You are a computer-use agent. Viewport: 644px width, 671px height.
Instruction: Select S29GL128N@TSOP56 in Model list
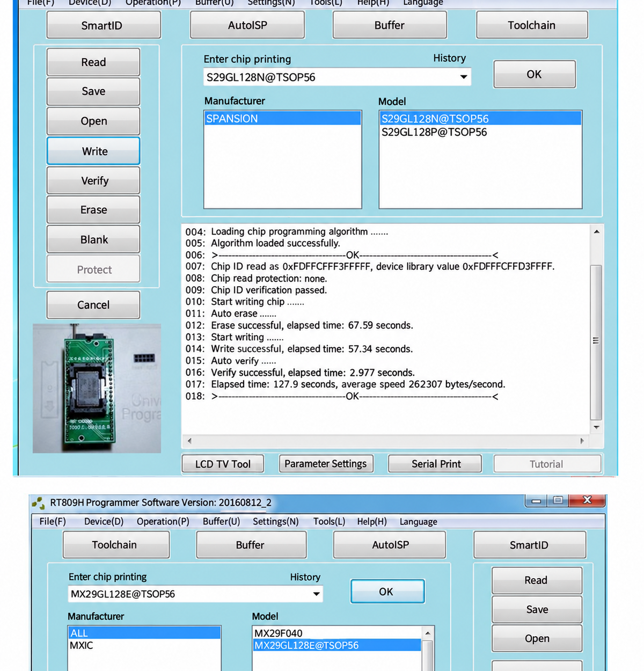(480, 119)
